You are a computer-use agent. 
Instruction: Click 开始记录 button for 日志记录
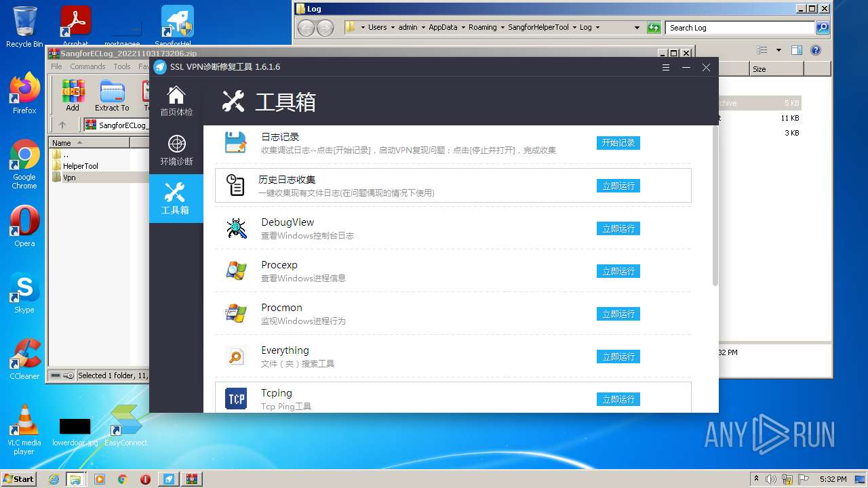[618, 143]
